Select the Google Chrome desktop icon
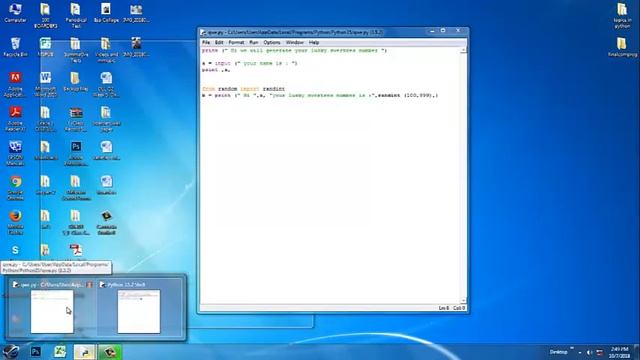 (x=16, y=188)
